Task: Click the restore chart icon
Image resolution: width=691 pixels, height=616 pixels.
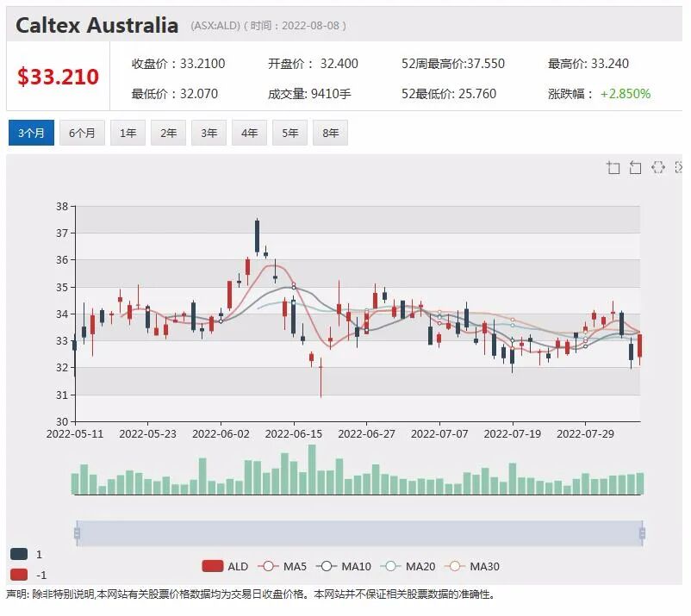Action: [658, 167]
